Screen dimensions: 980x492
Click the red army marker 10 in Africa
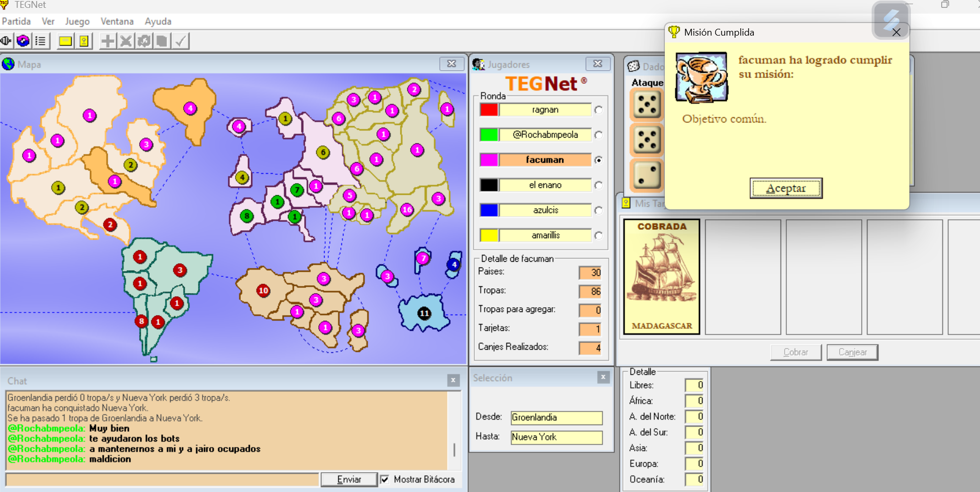[x=263, y=290]
